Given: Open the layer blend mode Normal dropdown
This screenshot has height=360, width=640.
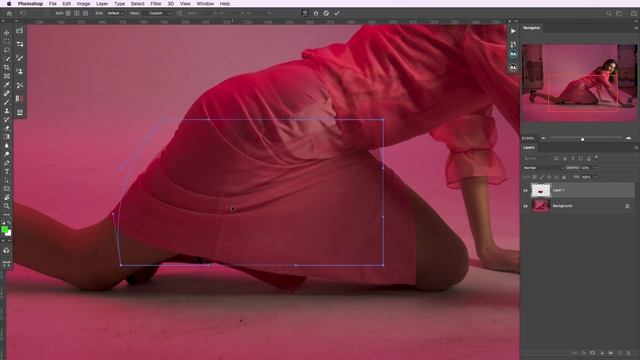Looking at the screenshot, I should 543,168.
